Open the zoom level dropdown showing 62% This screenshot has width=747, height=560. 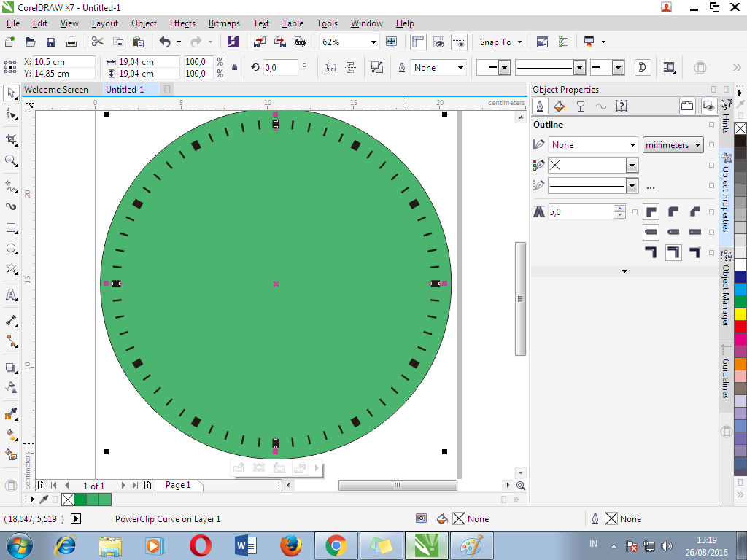coord(373,42)
